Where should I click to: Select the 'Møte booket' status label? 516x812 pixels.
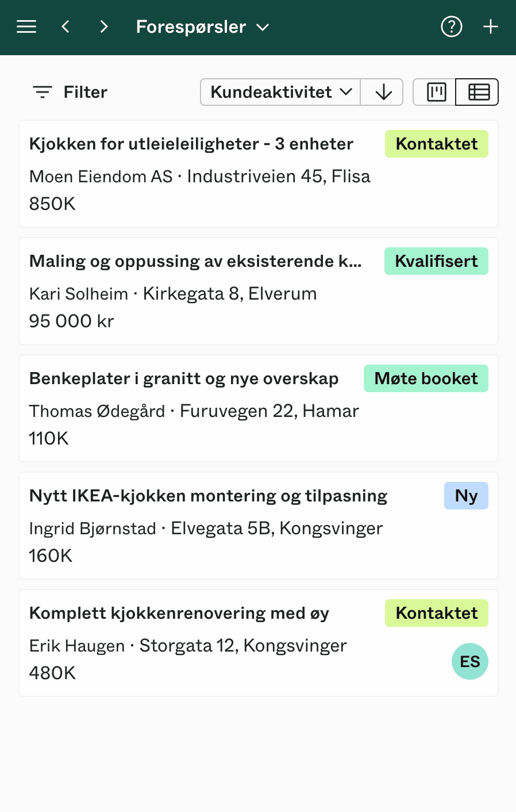[x=426, y=378]
